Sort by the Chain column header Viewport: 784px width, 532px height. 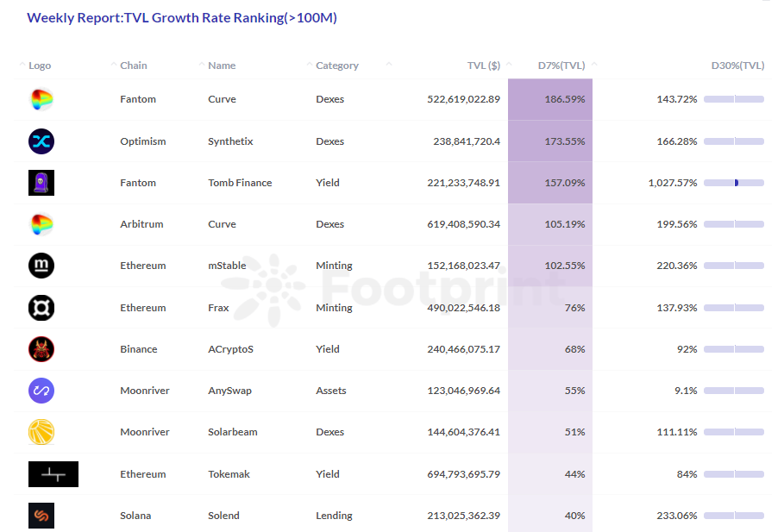tap(133, 66)
